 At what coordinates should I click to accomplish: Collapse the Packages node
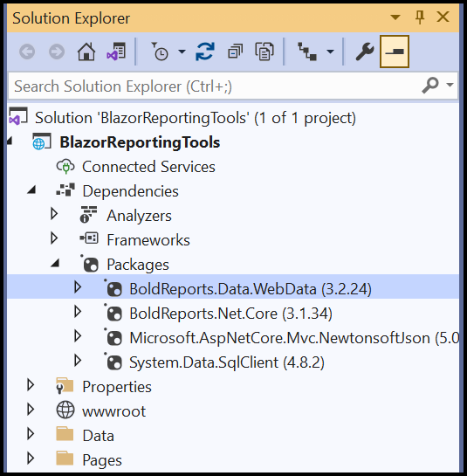point(55,263)
